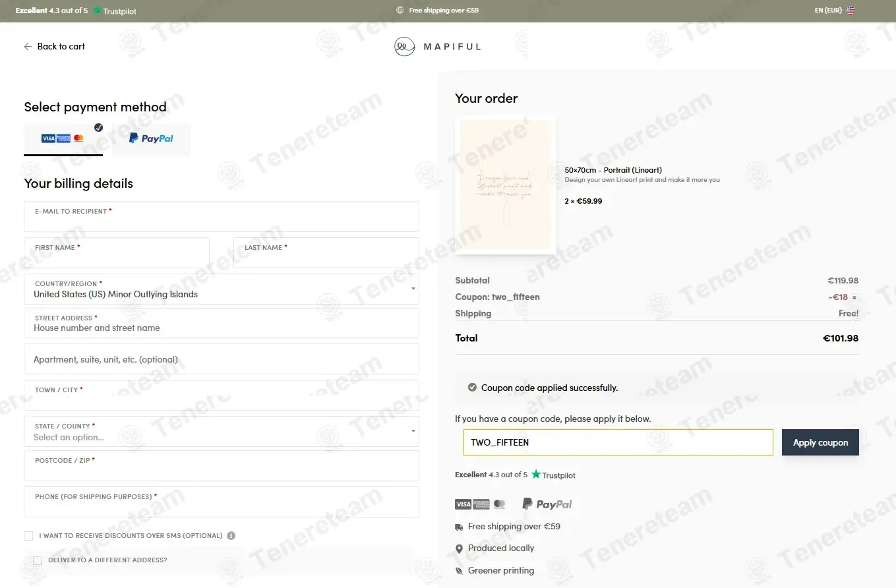
Task: Go back to cart via the link
Action: click(x=55, y=47)
